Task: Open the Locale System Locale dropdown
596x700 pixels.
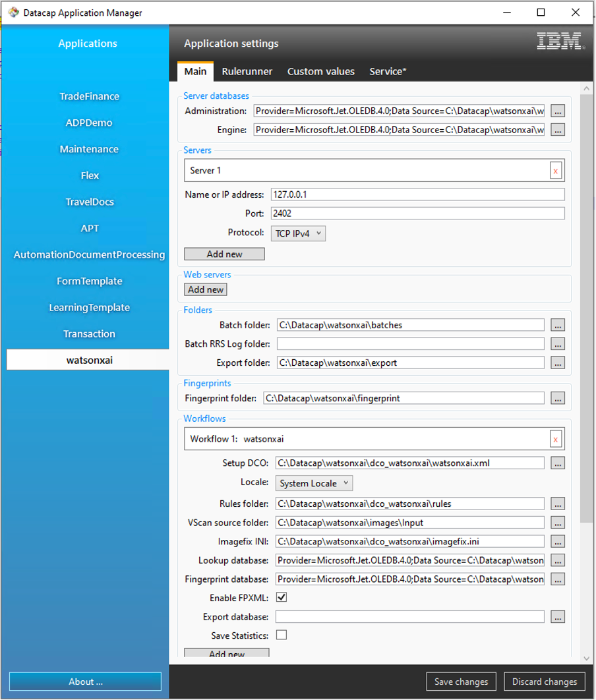Action: 314,483
